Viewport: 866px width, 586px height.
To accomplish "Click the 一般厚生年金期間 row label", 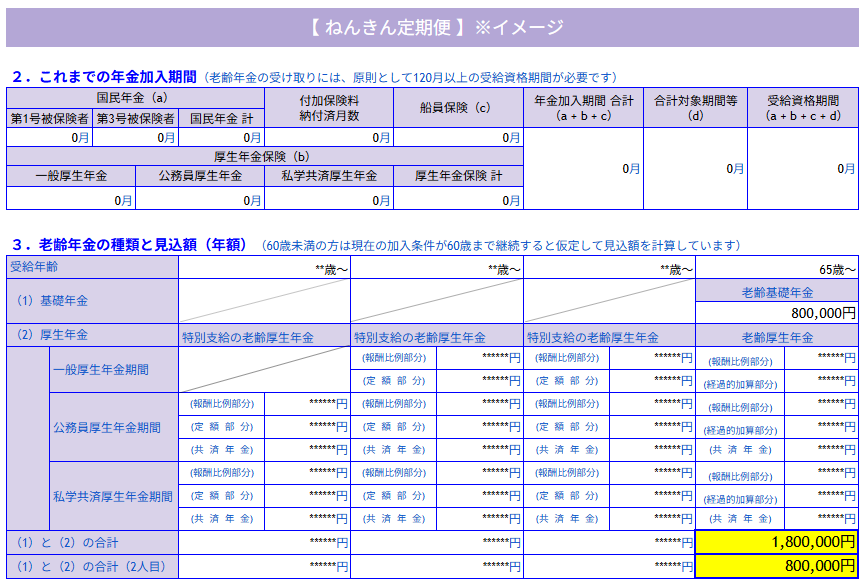I will [x=114, y=369].
